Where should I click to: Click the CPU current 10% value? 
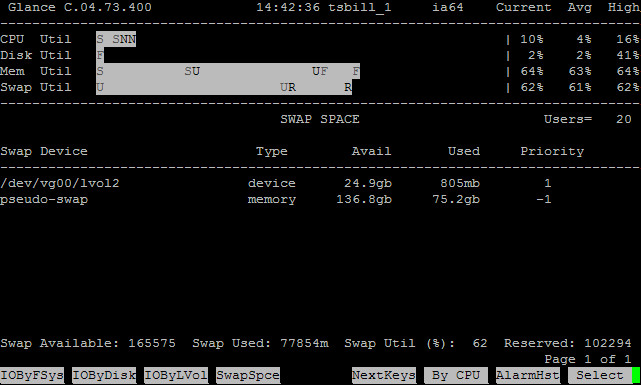tap(531, 39)
